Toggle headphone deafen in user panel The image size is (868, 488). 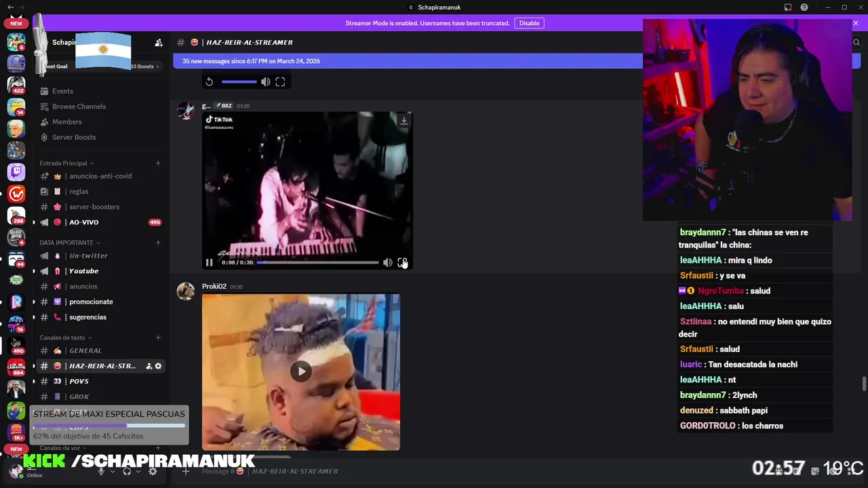pos(127,471)
